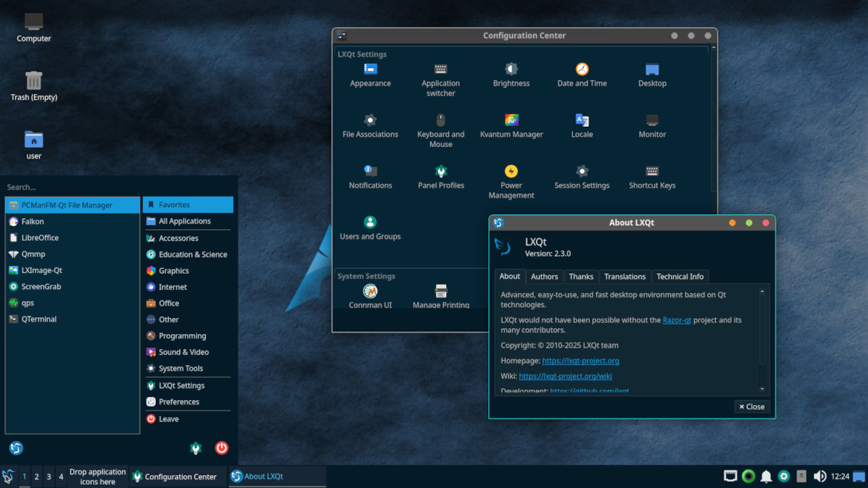The height and width of the screenshot is (488, 868).
Task: Open Session Settings
Action: click(582, 177)
